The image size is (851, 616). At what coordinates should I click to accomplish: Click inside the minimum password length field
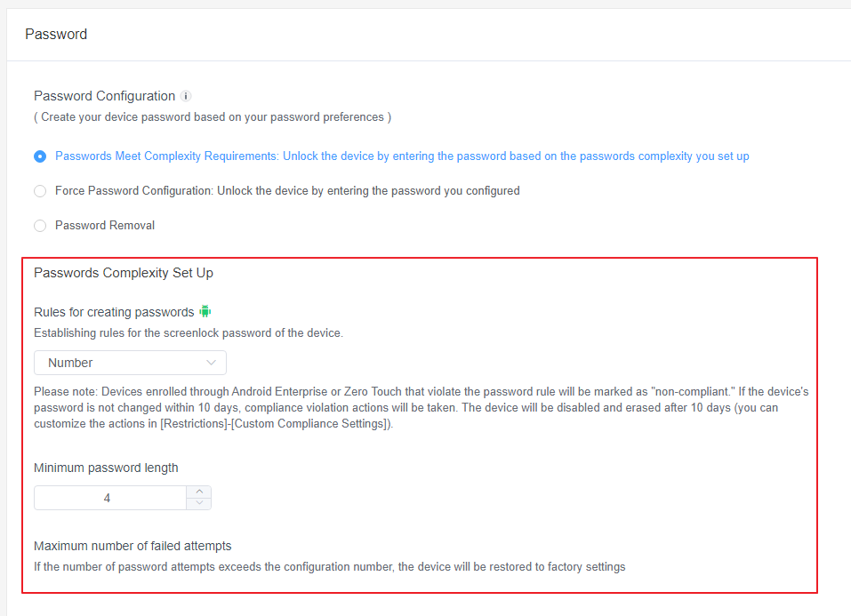point(107,498)
